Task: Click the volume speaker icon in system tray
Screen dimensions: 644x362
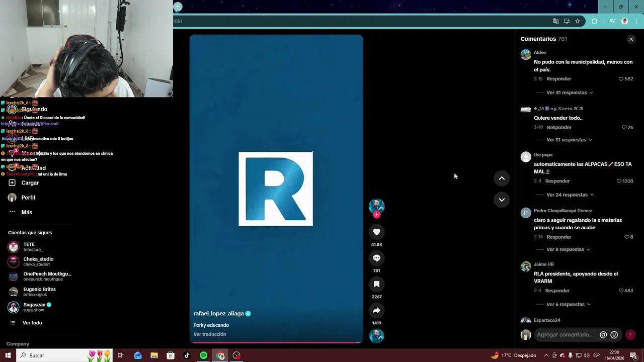Action: (x=587, y=355)
